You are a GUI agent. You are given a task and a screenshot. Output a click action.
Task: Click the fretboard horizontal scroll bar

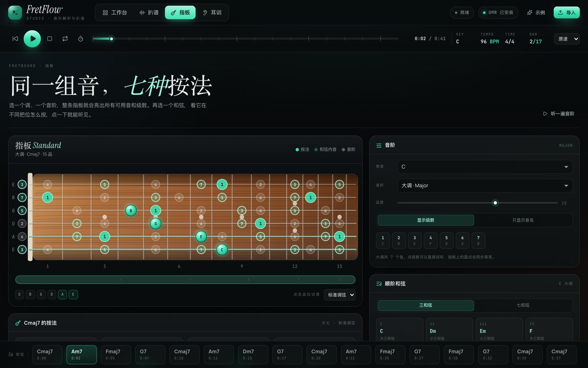pyautogui.click(x=185, y=280)
